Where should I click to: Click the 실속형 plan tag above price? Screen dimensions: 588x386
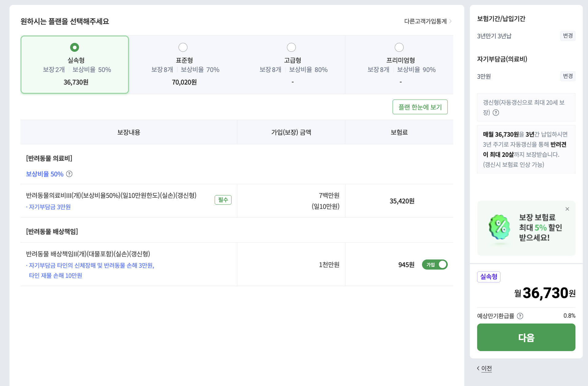[488, 277]
